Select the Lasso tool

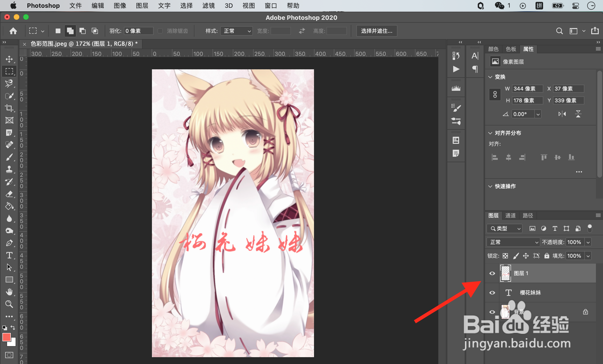tap(9, 83)
